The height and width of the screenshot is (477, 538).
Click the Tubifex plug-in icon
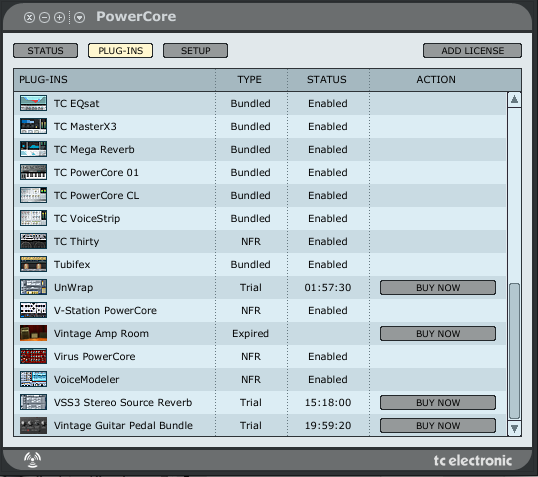[x=33, y=264]
